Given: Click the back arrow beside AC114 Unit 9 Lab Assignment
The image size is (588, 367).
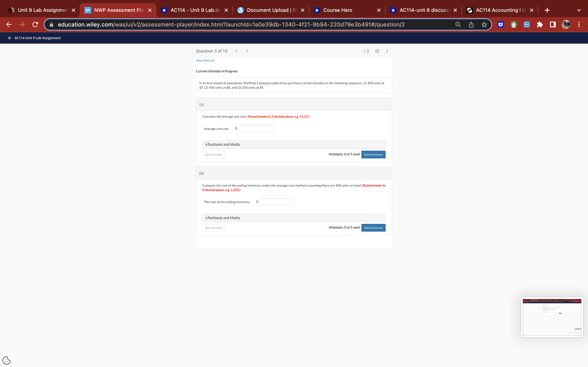Looking at the screenshot, I should tap(10, 38).
